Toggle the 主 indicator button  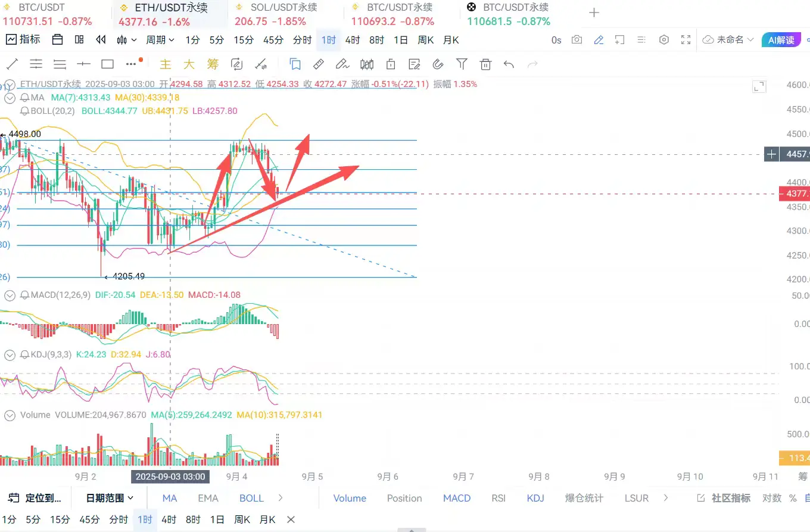[x=166, y=64]
